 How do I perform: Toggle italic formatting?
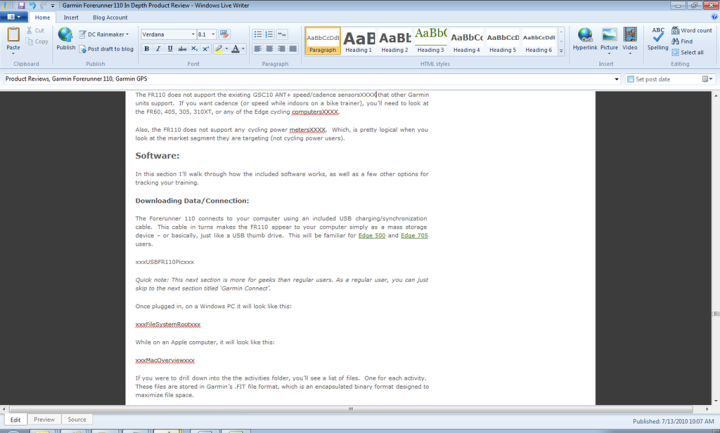(x=158, y=49)
